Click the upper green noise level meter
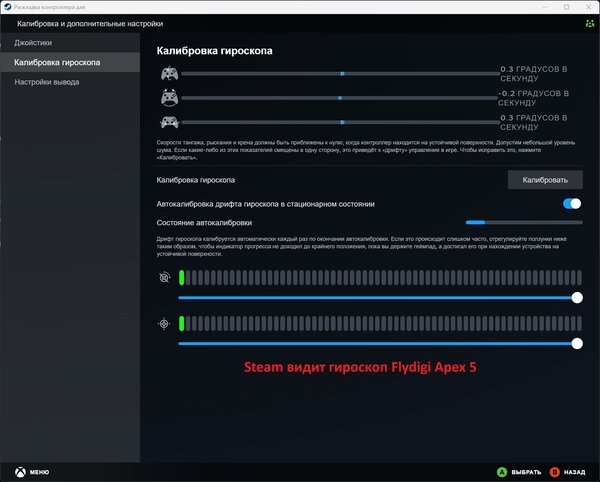The image size is (600, 482). pyautogui.click(x=380, y=277)
